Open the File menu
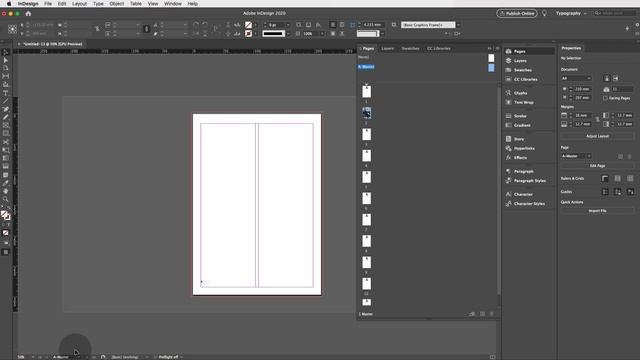The height and width of the screenshot is (360, 640). click(48, 4)
